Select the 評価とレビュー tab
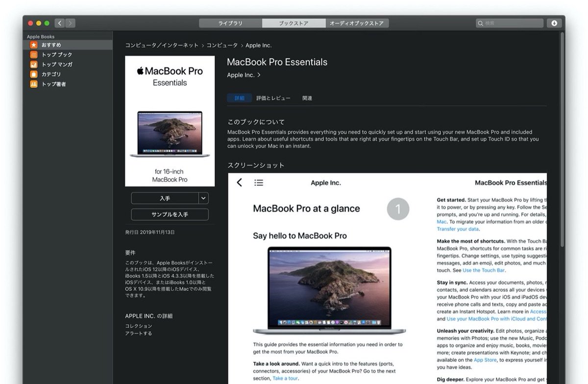Viewport: 588px width, 384px height. click(x=273, y=98)
